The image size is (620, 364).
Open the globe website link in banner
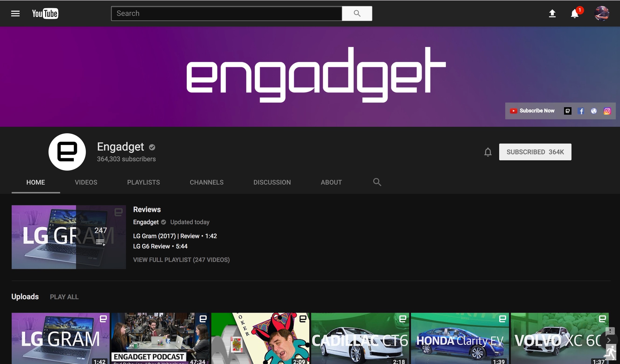click(594, 111)
